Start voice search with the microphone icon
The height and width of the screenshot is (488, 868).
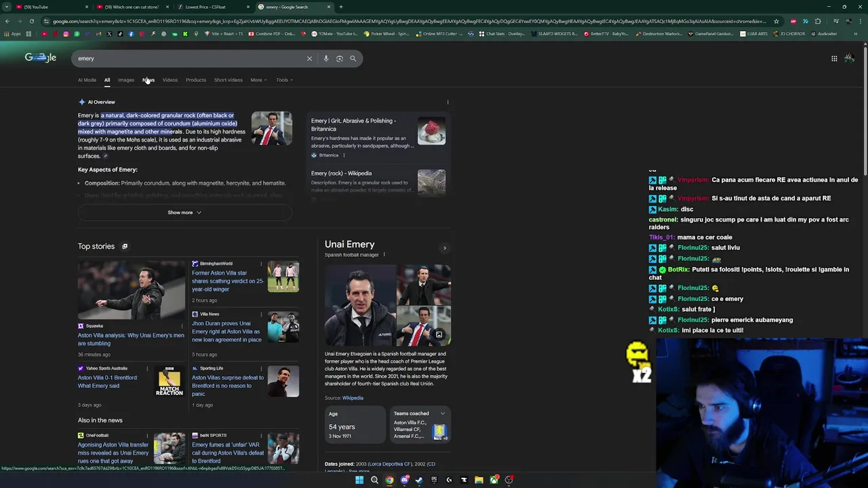tap(326, 58)
